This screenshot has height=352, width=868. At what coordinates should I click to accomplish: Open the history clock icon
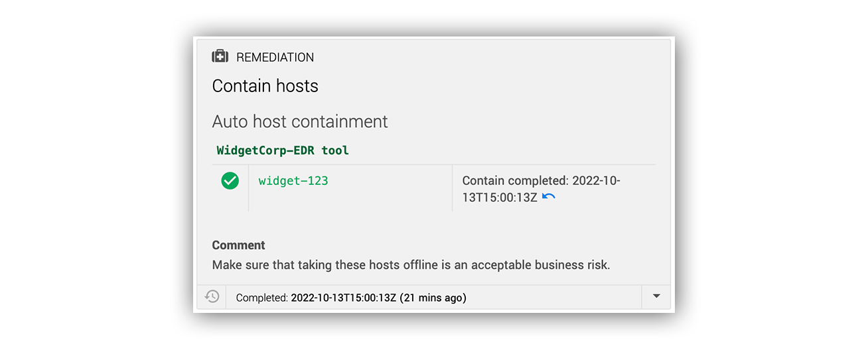[212, 297]
